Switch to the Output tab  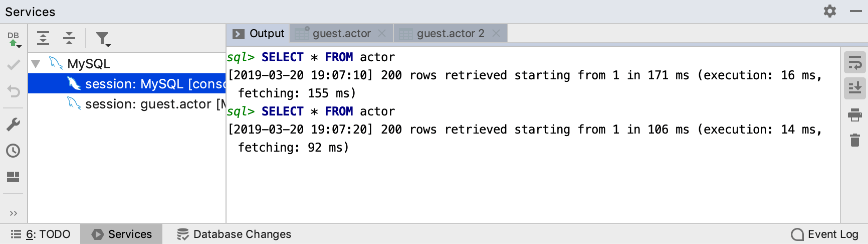coord(259,34)
